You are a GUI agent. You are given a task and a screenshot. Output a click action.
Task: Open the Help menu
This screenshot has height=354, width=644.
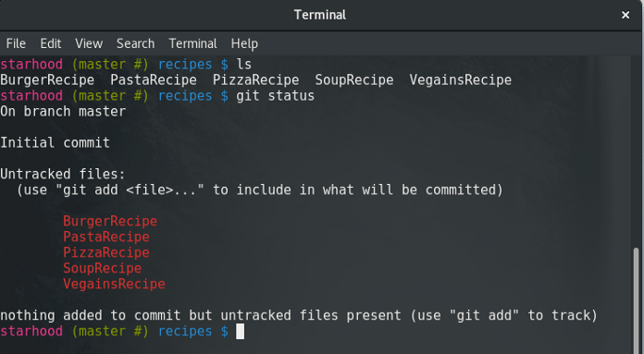(x=244, y=43)
